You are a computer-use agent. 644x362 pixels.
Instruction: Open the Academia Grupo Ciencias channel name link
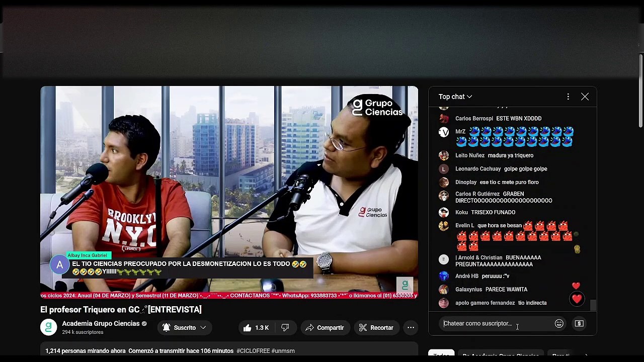click(101, 323)
